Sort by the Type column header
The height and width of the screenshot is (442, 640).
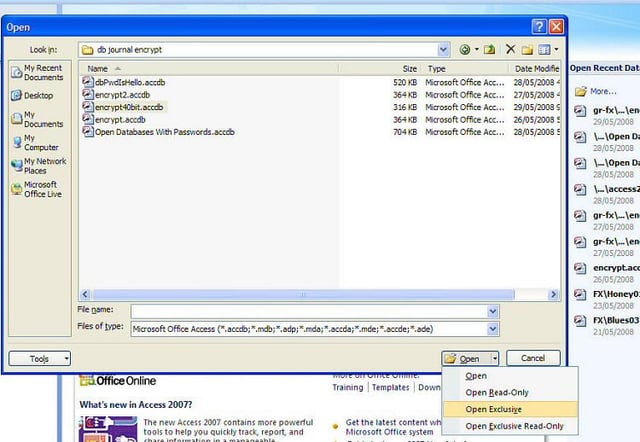tap(465, 69)
